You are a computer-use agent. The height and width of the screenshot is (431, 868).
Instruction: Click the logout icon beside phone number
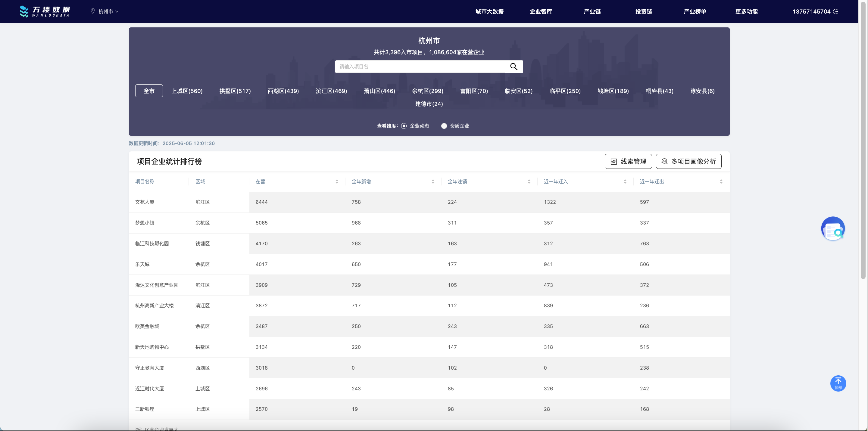[836, 11]
